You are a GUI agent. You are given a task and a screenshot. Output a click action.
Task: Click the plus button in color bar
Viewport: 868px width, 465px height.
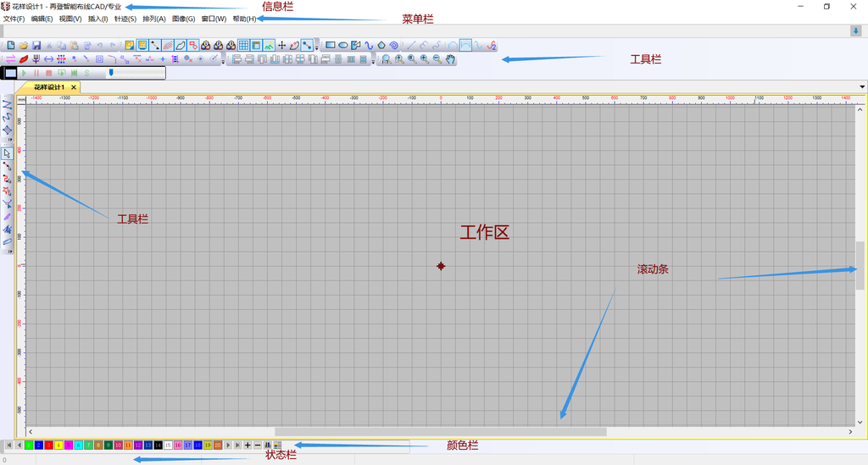pyautogui.click(x=248, y=445)
